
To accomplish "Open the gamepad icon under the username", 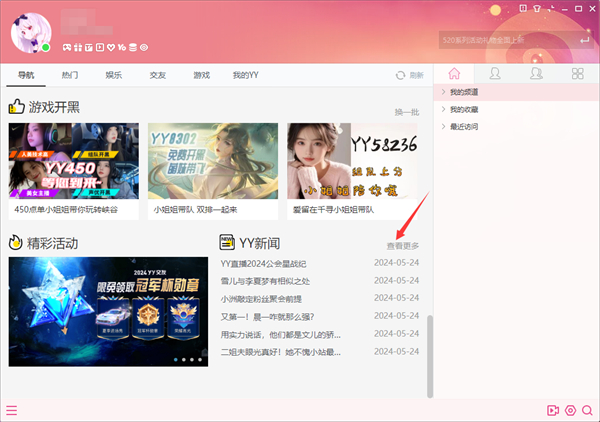I will pos(67,47).
